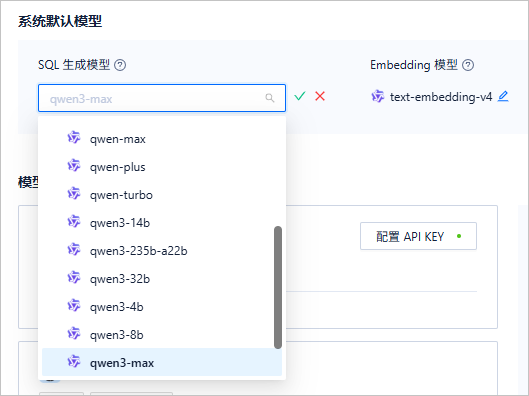Select the qwen3-14b option
This screenshot has width=529, height=396.
click(x=162, y=223)
